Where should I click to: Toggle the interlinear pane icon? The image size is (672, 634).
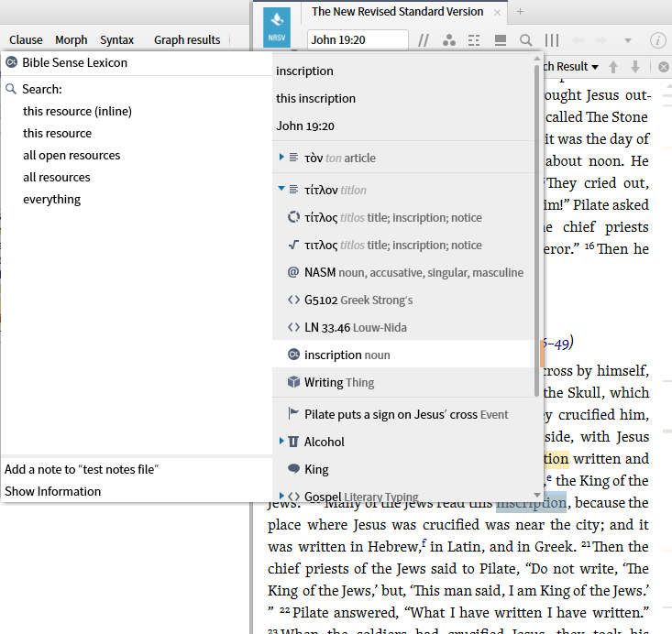(474, 40)
